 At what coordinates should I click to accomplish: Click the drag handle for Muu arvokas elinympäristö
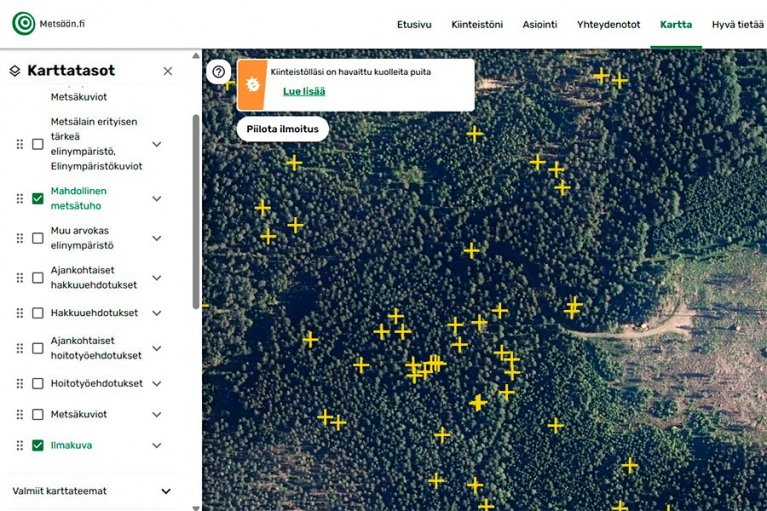(19, 238)
